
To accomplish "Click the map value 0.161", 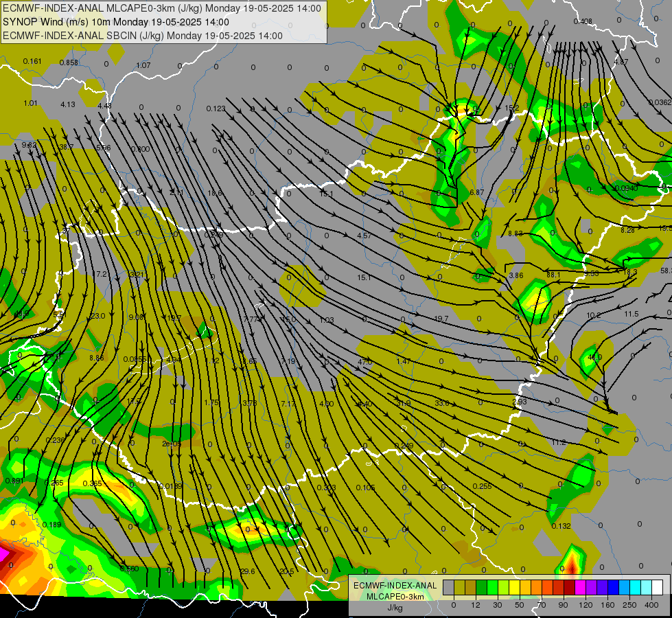I will pos(32,61).
